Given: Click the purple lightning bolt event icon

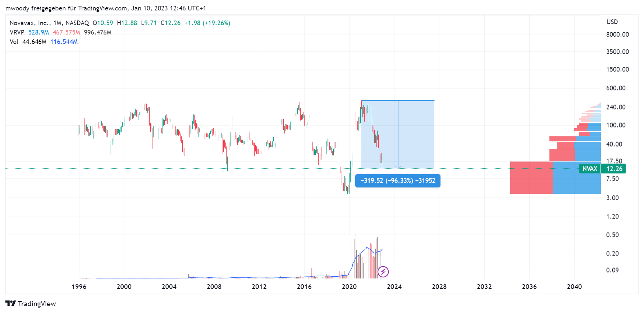Looking at the screenshot, I should [383, 272].
